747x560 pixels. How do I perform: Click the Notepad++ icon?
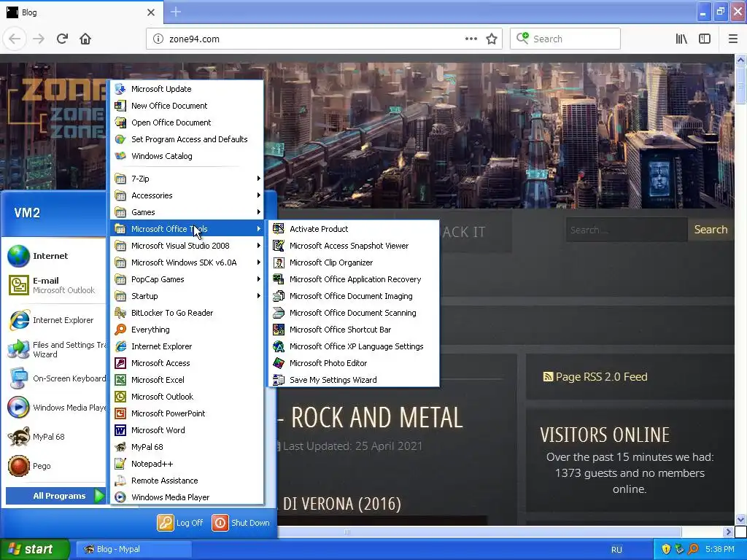point(120,464)
